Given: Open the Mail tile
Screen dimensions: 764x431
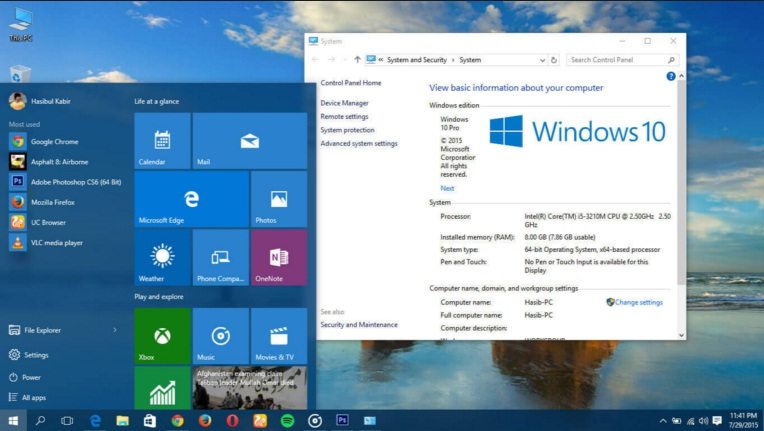Looking at the screenshot, I should 249,141.
